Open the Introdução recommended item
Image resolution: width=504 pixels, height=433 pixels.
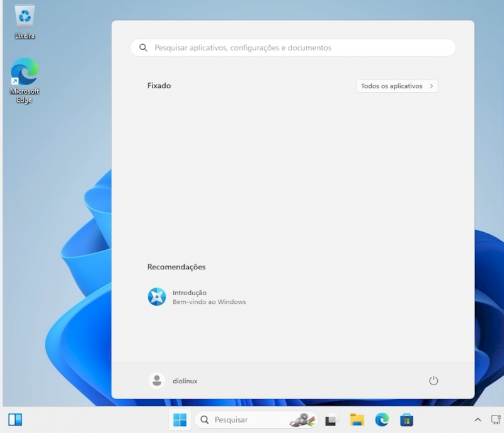point(197,297)
